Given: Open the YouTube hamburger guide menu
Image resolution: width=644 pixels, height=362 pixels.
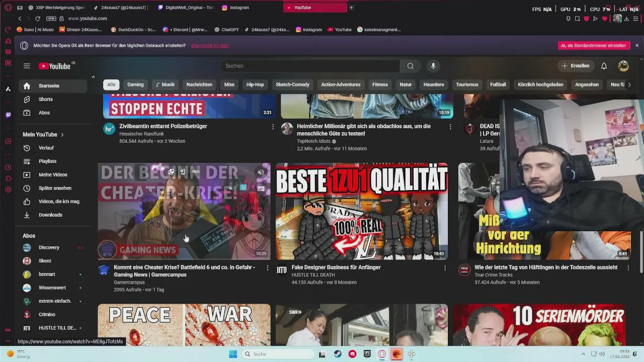Looking at the screenshot, I should (x=27, y=66).
